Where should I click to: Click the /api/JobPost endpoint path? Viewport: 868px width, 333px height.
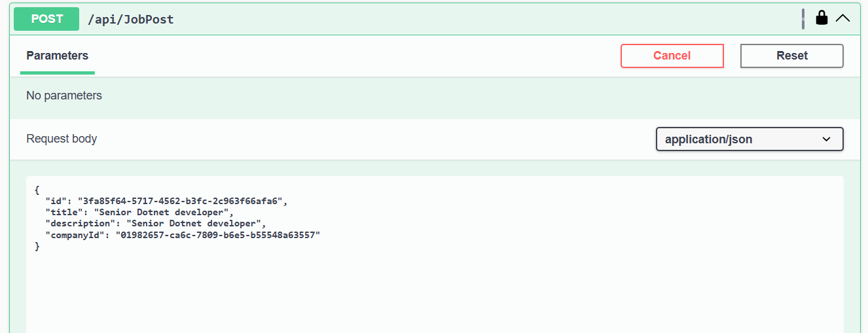pyautogui.click(x=131, y=20)
